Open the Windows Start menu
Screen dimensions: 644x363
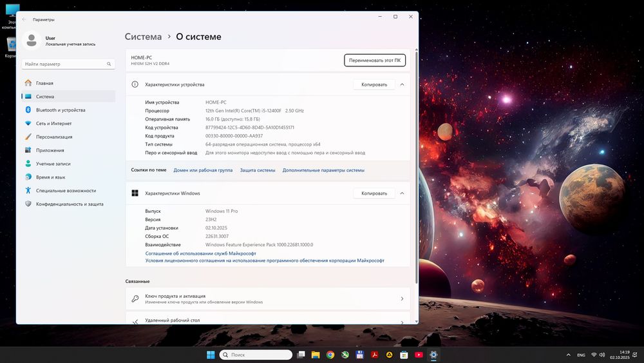211,355
